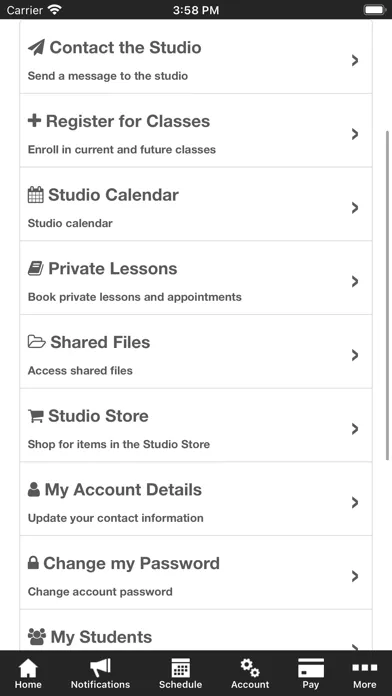Tap the open folder icon for Shared Files
Image resolution: width=392 pixels, height=696 pixels.
[x=36, y=342]
